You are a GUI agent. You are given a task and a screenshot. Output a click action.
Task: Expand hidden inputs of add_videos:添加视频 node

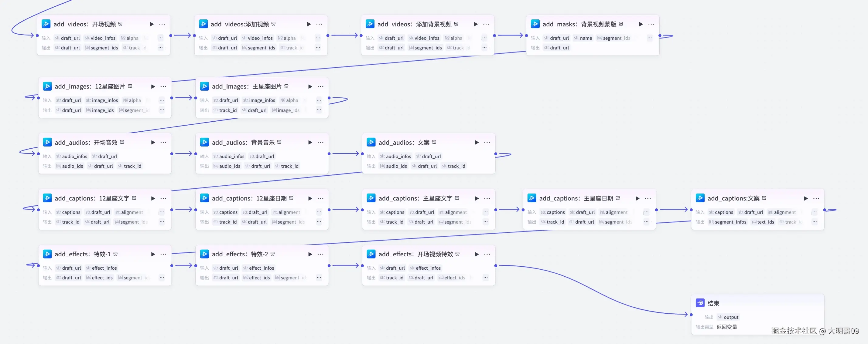point(318,38)
